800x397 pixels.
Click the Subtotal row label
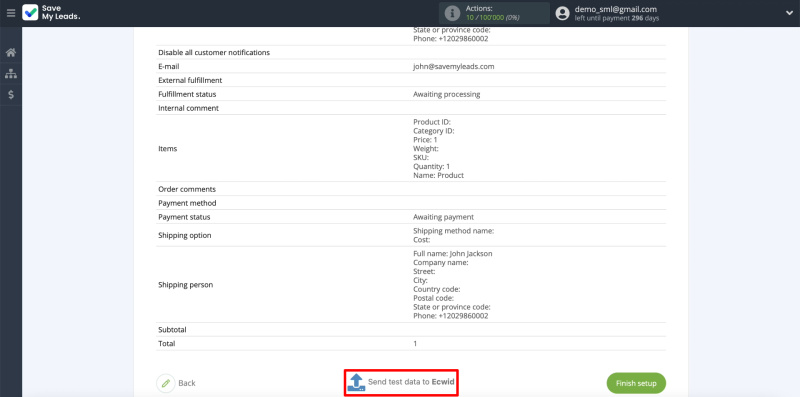172,330
